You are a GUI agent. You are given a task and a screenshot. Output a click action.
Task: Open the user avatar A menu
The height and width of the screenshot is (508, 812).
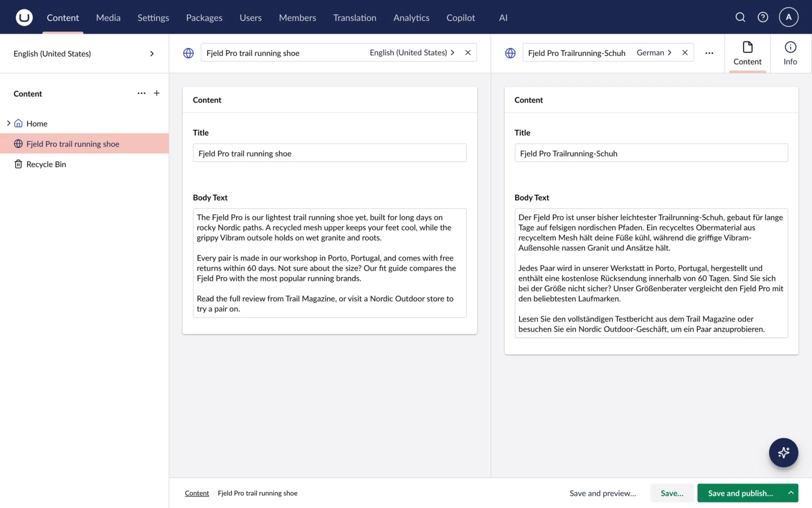[x=789, y=17]
